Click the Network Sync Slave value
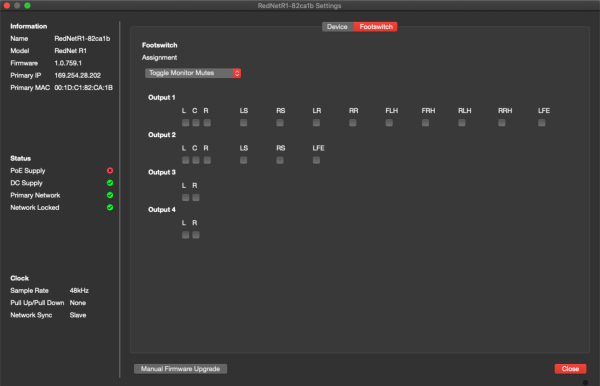This screenshot has height=386, width=600. click(78, 315)
